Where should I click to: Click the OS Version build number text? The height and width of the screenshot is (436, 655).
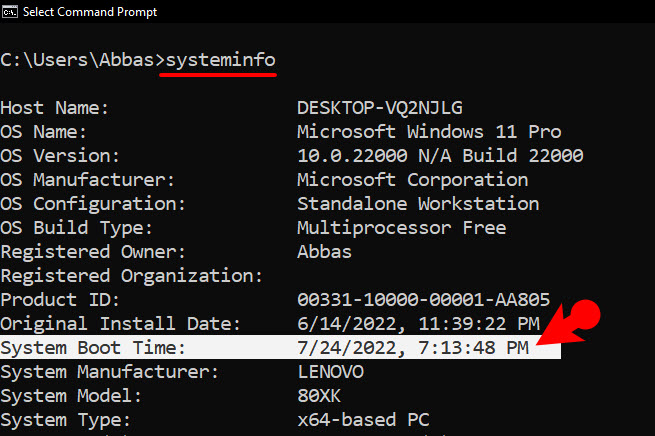440,156
